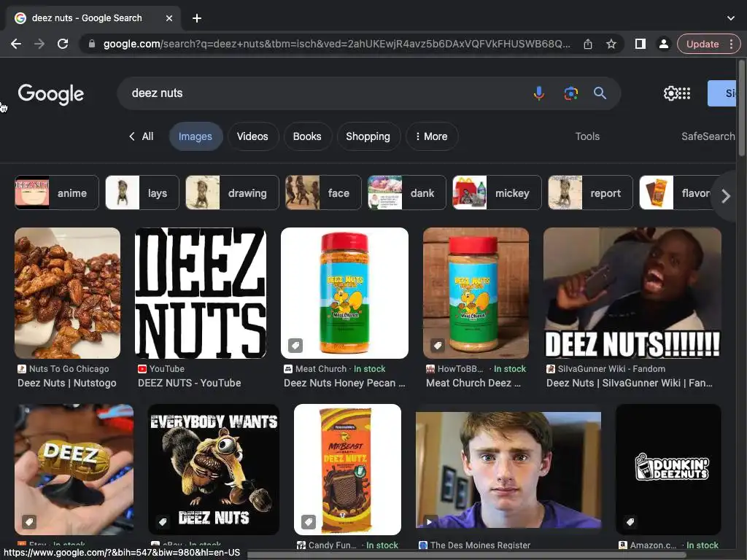Viewport: 747px width, 560px height.
Task: Open the SafeSearch setting
Action: 708,136
